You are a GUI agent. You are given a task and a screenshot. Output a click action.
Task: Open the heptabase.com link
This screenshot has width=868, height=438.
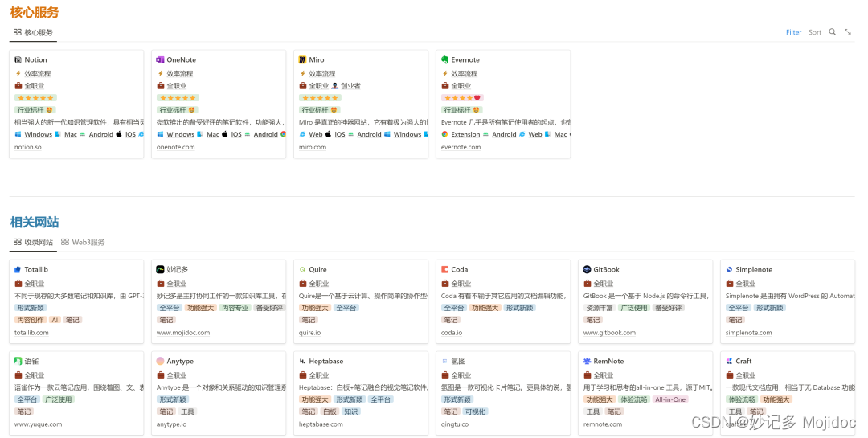pos(321,424)
